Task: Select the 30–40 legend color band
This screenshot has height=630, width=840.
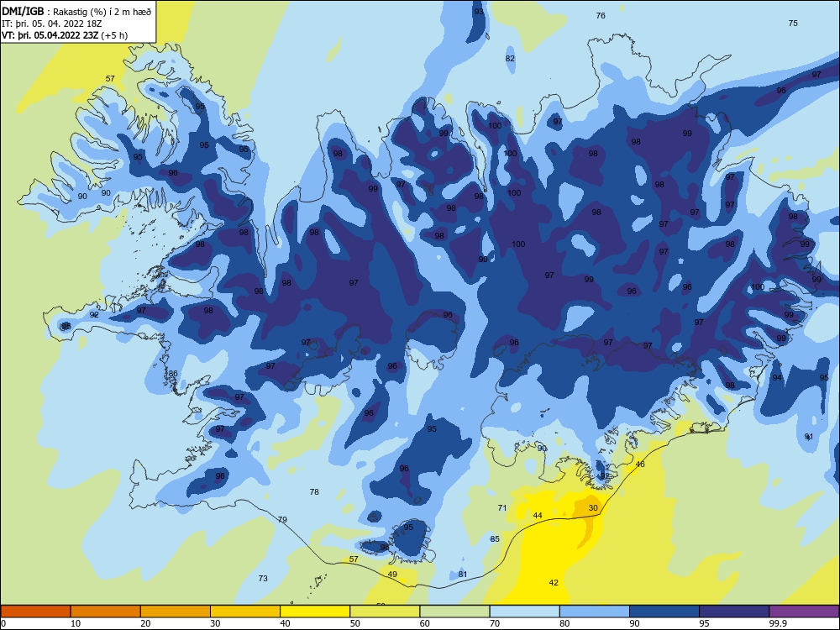Action: tap(245, 612)
